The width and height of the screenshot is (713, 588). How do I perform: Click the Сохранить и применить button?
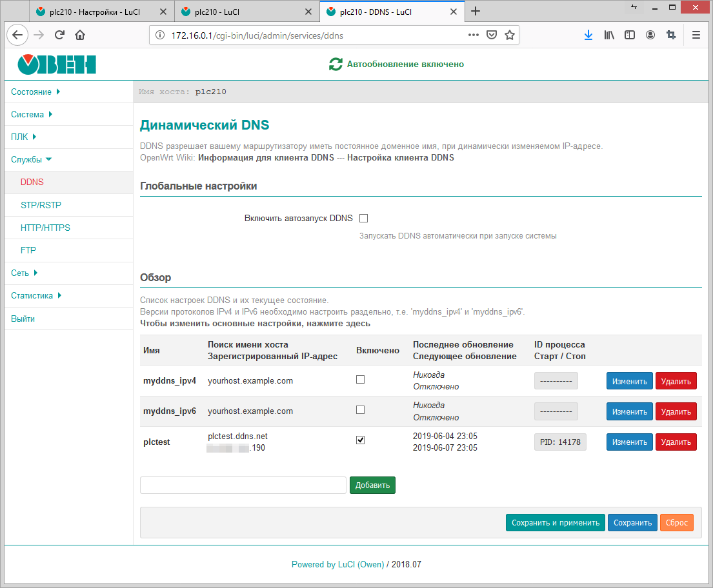coord(556,523)
